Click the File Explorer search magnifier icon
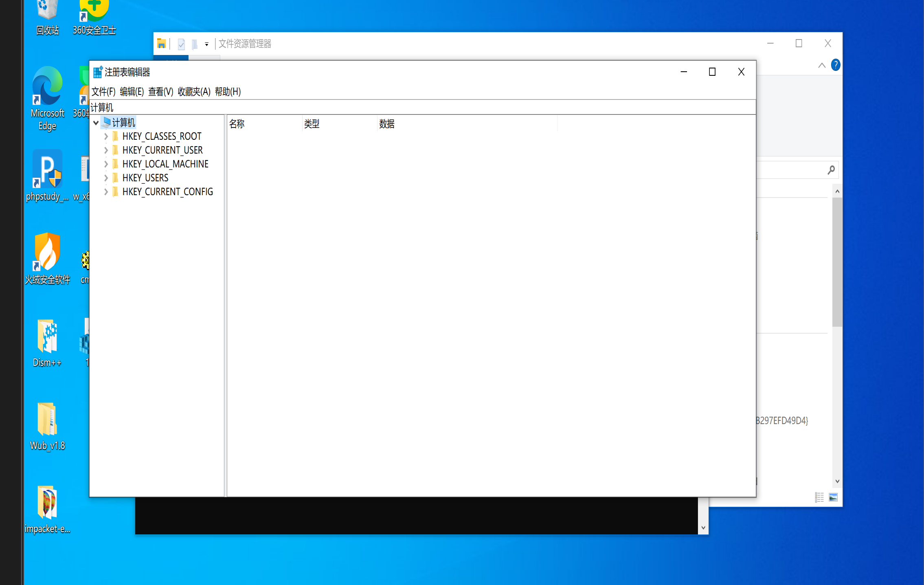This screenshot has height=585, width=924. click(x=831, y=170)
